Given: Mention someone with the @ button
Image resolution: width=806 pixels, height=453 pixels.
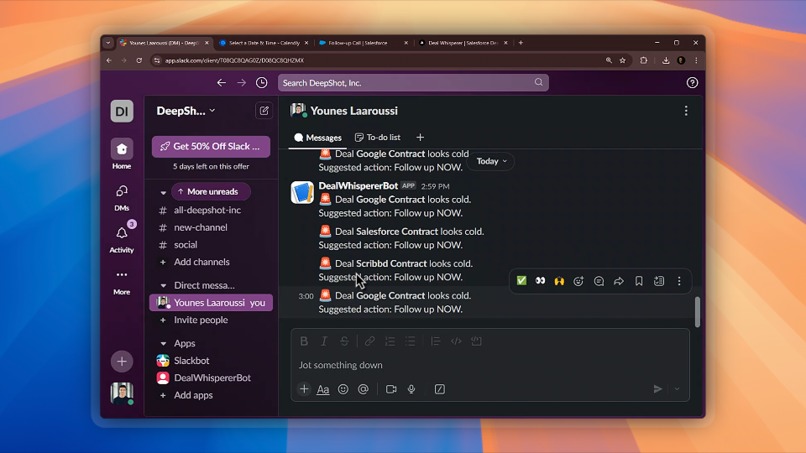Looking at the screenshot, I should pos(363,389).
